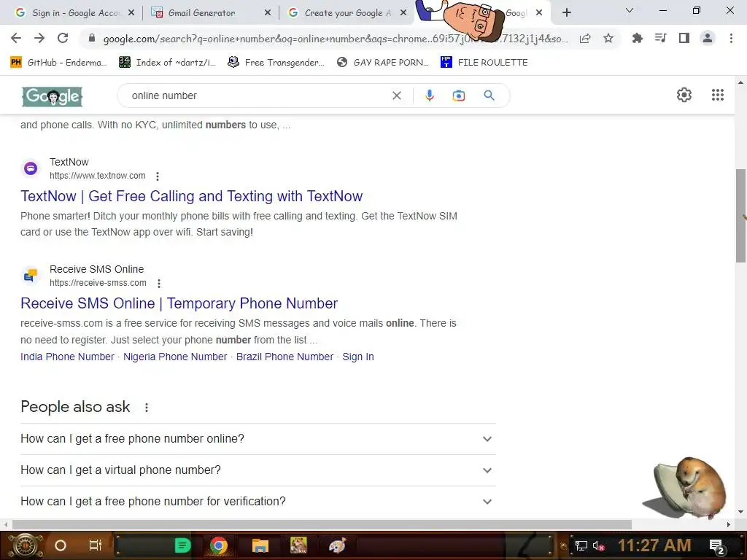Toggle the Chrome side panel
The width and height of the screenshot is (747, 560).
tap(684, 38)
